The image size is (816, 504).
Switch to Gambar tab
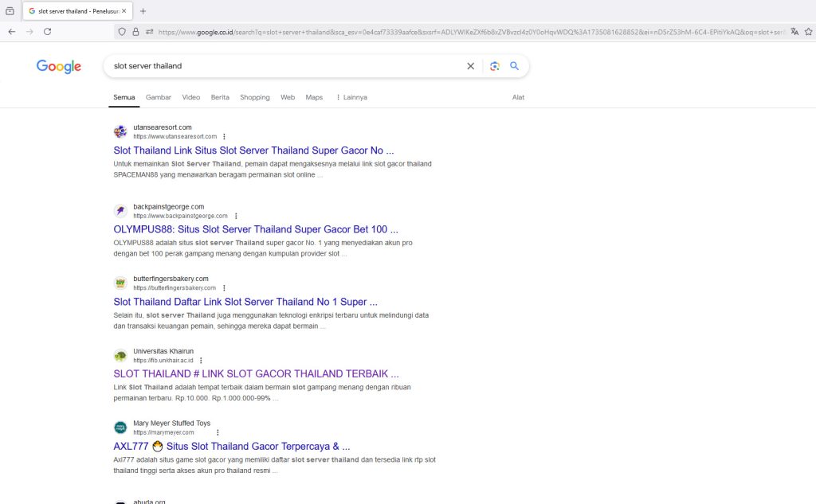tap(159, 97)
